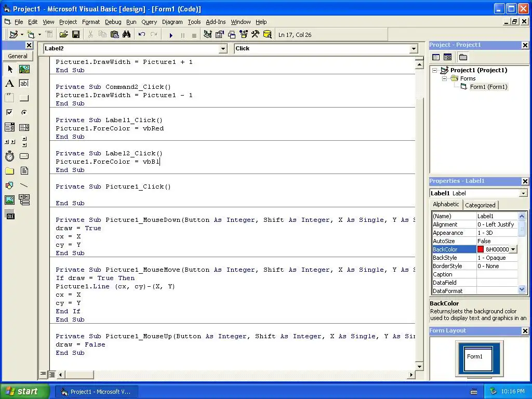
Task: Select the ListBox control in the toolbox
Action: 24,127
